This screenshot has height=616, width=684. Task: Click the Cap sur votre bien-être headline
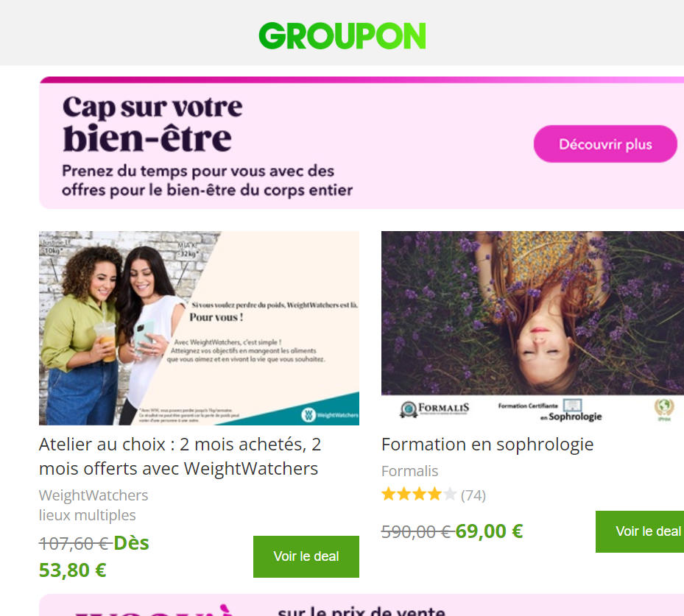point(152,124)
